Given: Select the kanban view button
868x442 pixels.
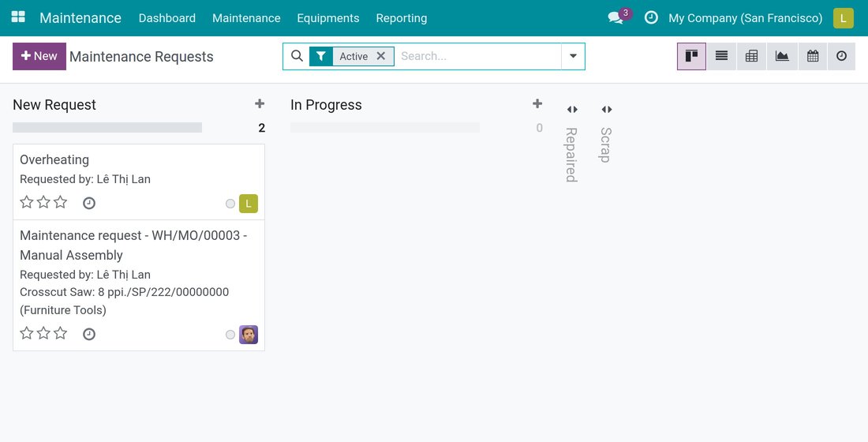Looking at the screenshot, I should coord(691,56).
